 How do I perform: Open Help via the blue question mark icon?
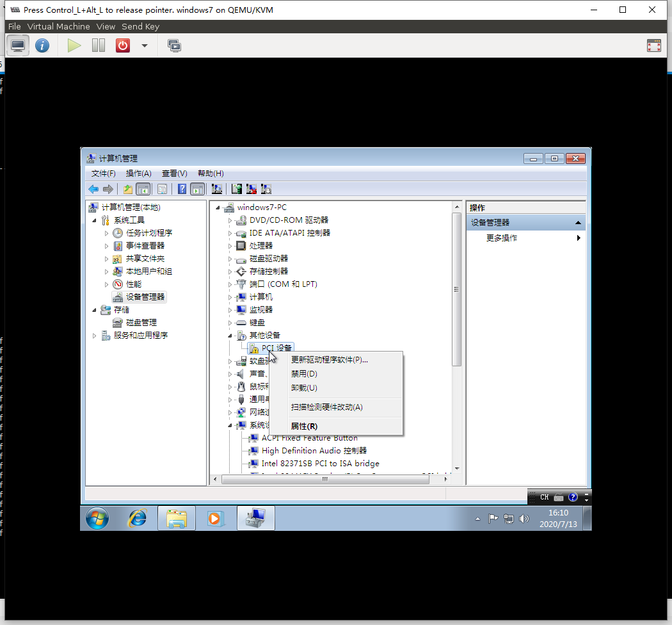(x=182, y=188)
